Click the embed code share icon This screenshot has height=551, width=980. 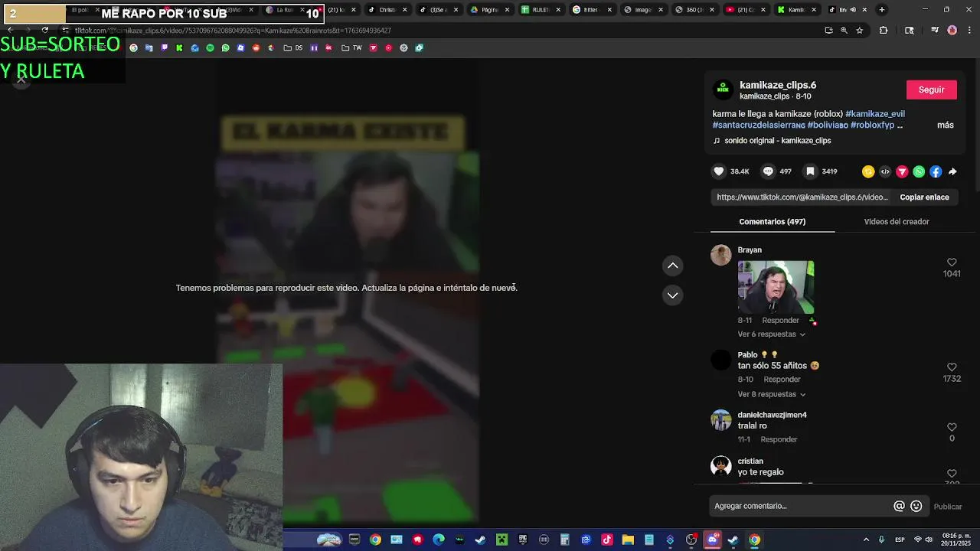tap(885, 171)
